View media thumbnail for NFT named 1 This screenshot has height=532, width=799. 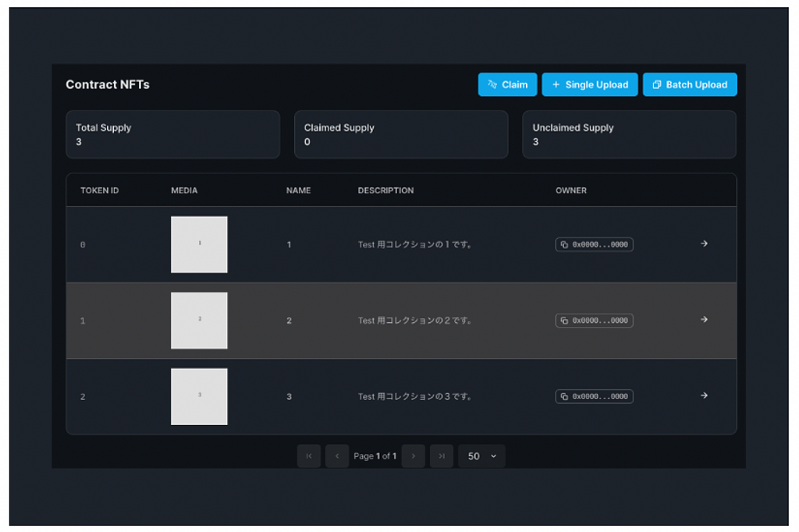(199, 245)
